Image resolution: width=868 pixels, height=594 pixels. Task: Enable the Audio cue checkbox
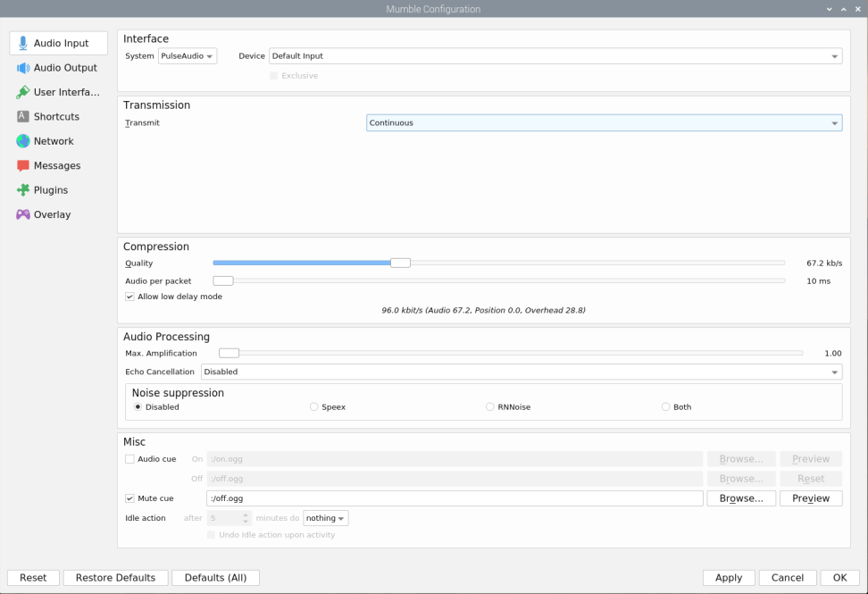tap(130, 459)
